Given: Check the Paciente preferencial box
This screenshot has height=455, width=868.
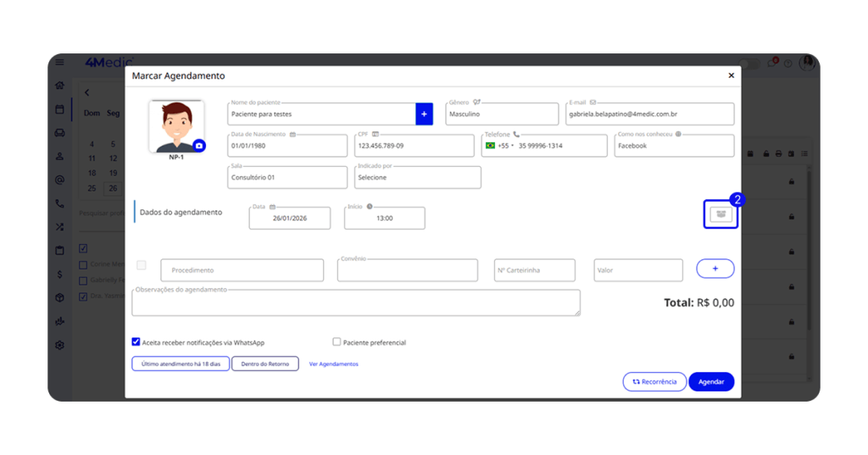Looking at the screenshot, I should pyautogui.click(x=337, y=342).
